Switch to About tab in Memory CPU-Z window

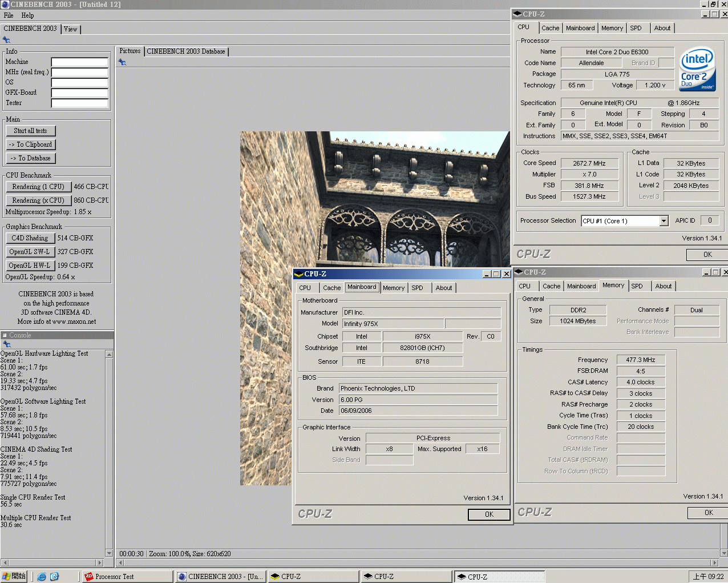[663, 286]
